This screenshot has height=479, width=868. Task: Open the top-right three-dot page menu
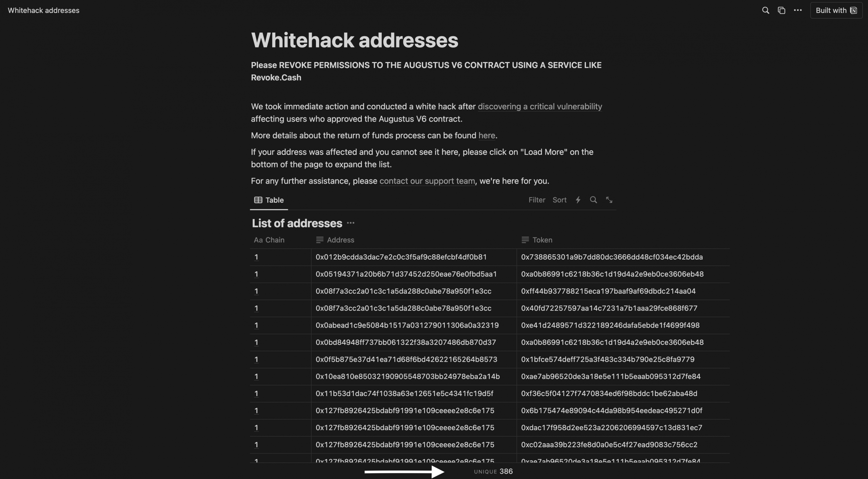(x=798, y=11)
